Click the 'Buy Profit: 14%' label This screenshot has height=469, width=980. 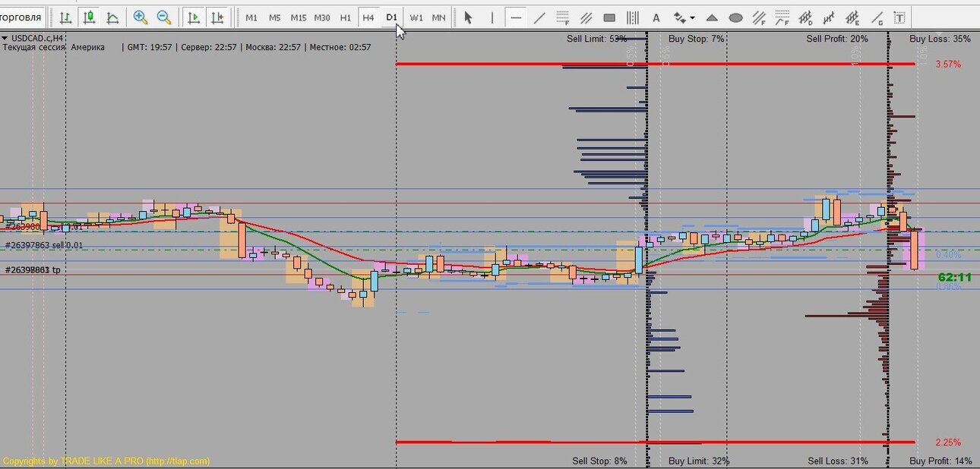tap(940, 461)
